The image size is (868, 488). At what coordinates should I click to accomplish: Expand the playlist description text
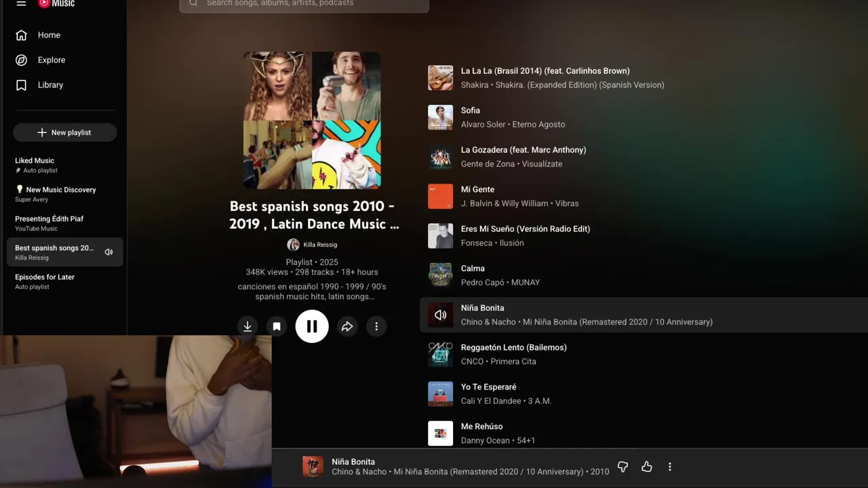click(312, 291)
